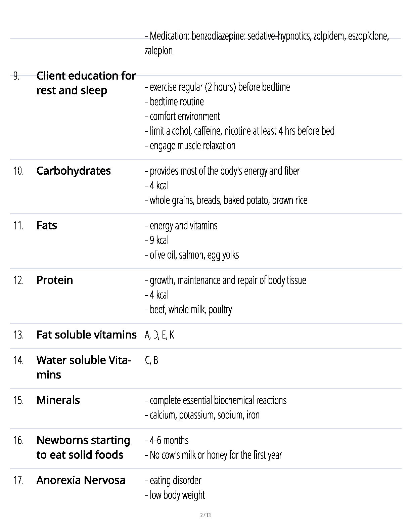Select the "C, B" definition text
Viewport: 411px width, 532px height.
(151, 360)
